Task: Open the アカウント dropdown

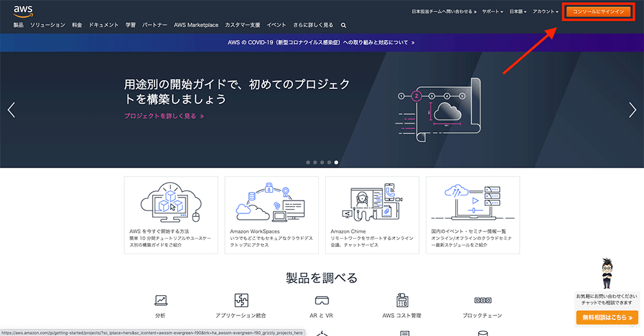Action: 545,12
